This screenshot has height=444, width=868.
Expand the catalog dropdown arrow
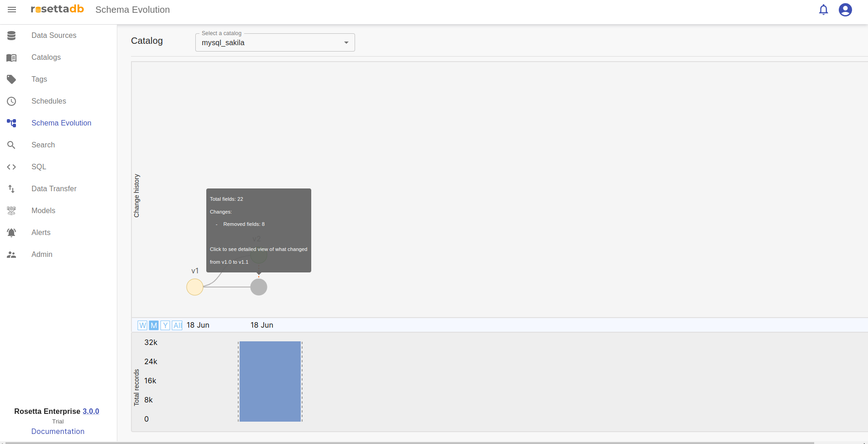346,42
